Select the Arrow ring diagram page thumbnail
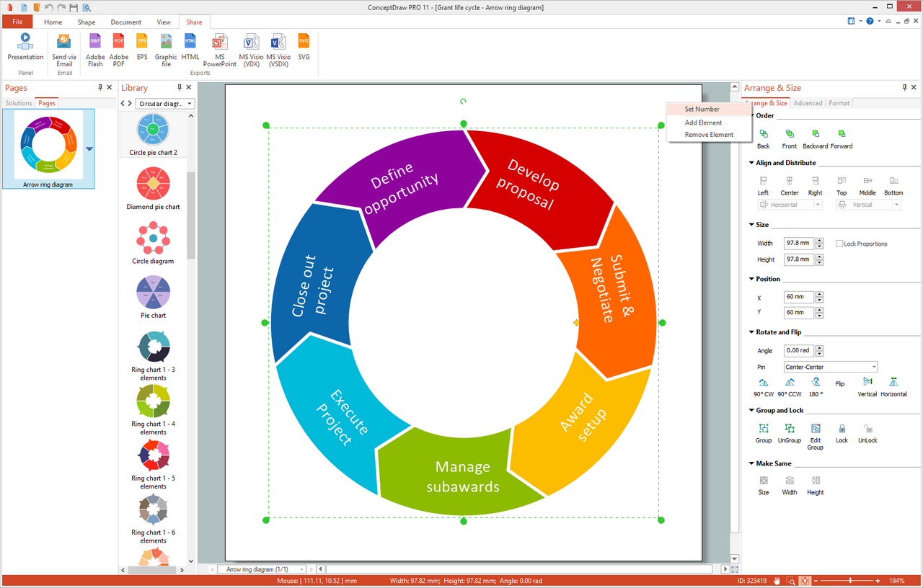This screenshot has height=588, width=923. tap(48, 149)
